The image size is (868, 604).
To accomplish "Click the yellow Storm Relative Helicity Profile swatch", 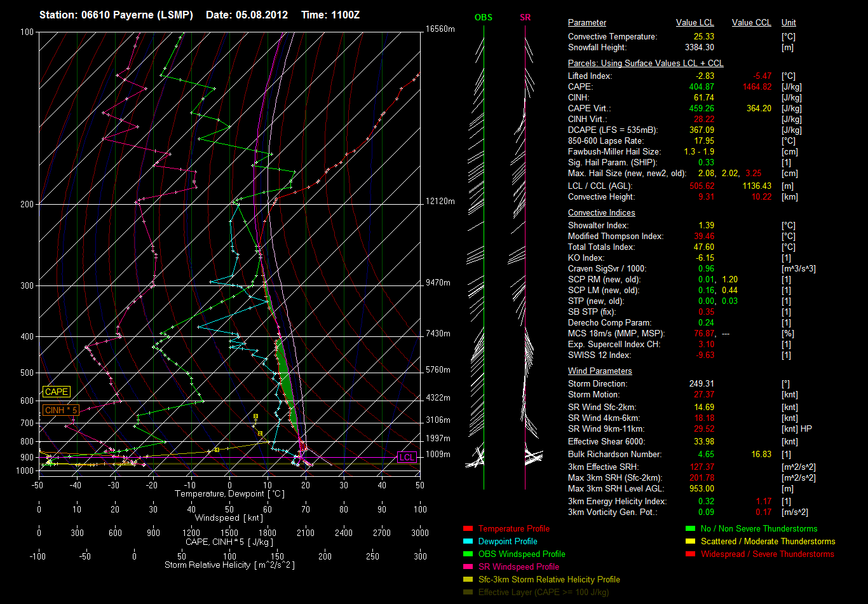I will point(468,580).
